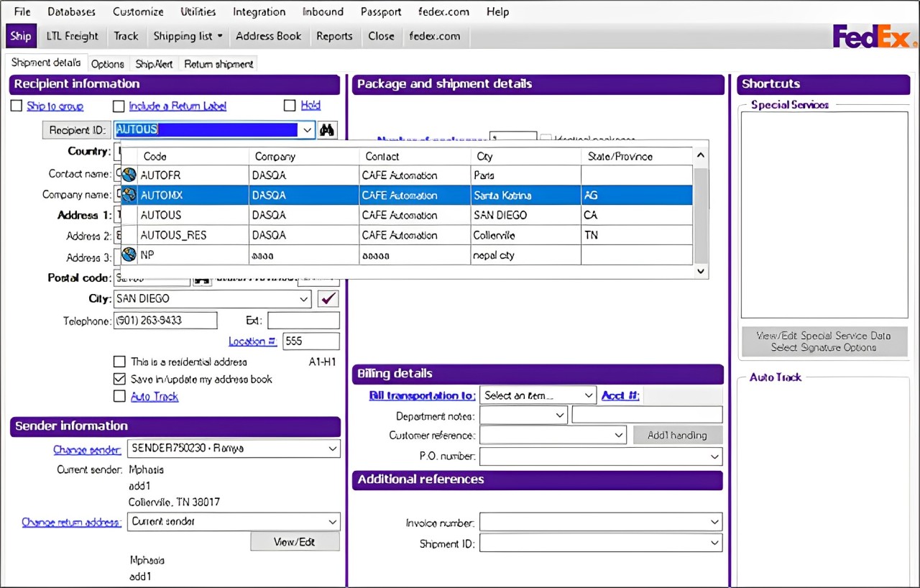Image resolution: width=920 pixels, height=588 pixels.
Task: Click the Bill transportation to link
Action: tap(422, 395)
